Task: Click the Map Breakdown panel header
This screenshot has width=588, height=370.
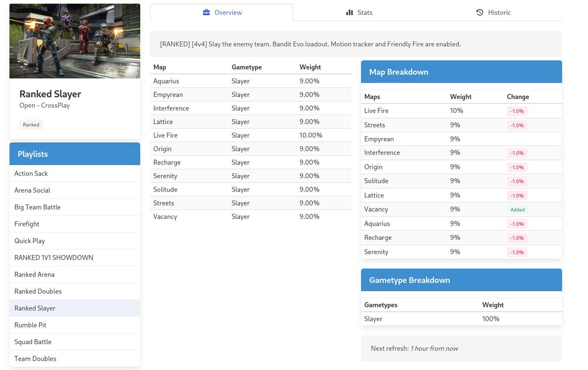Action: [x=462, y=72]
